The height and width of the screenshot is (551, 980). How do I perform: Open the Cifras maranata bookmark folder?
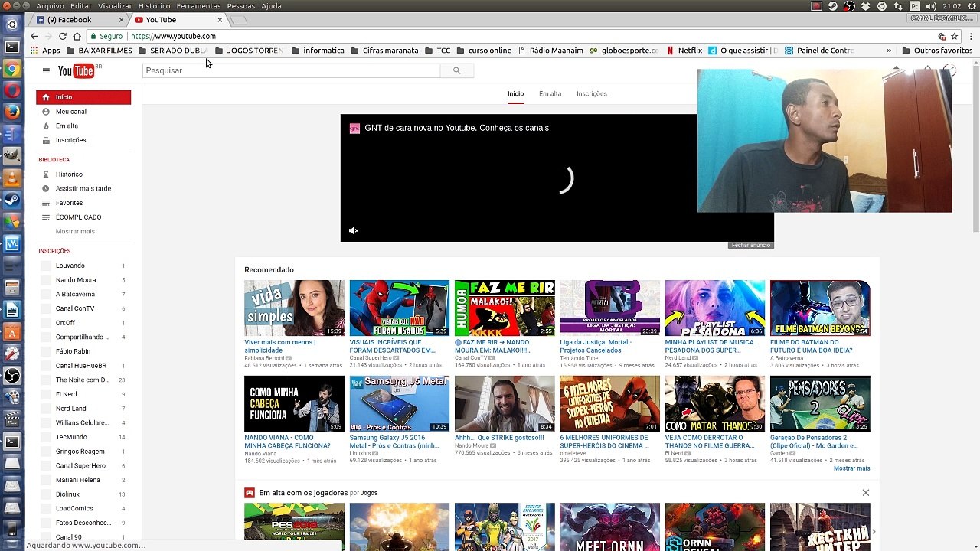pos(384,51)
